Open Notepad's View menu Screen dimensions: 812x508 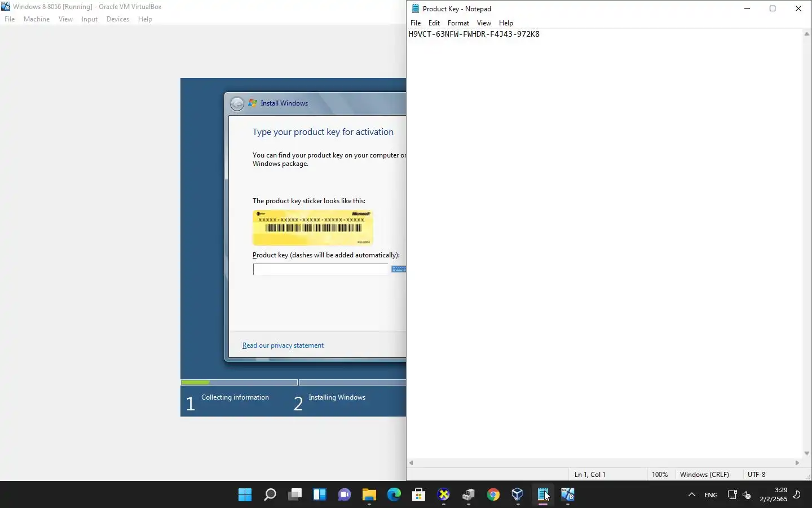pyautogui.click(x=484, y=23)
